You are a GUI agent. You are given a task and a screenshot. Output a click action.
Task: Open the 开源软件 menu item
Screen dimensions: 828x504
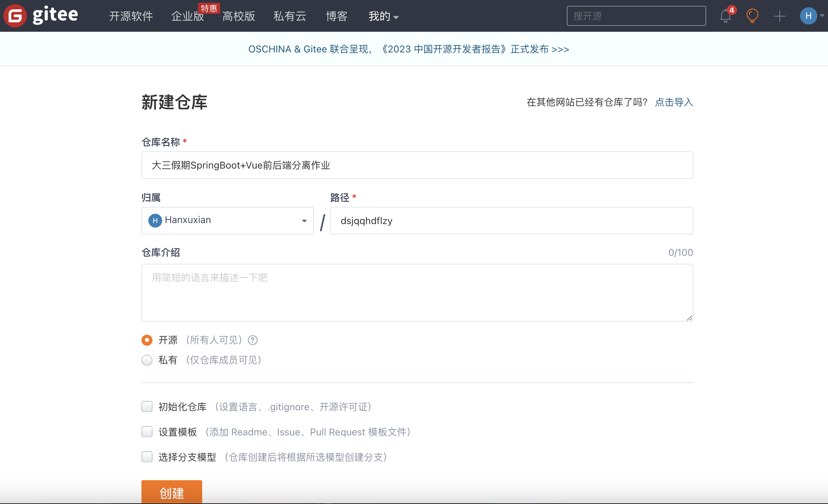[x=131, y=16]
